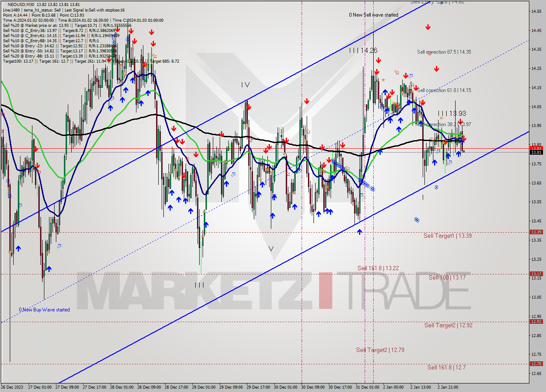Click the 14.25 price axis value
546x392 pixels.
tap(536, 68)
